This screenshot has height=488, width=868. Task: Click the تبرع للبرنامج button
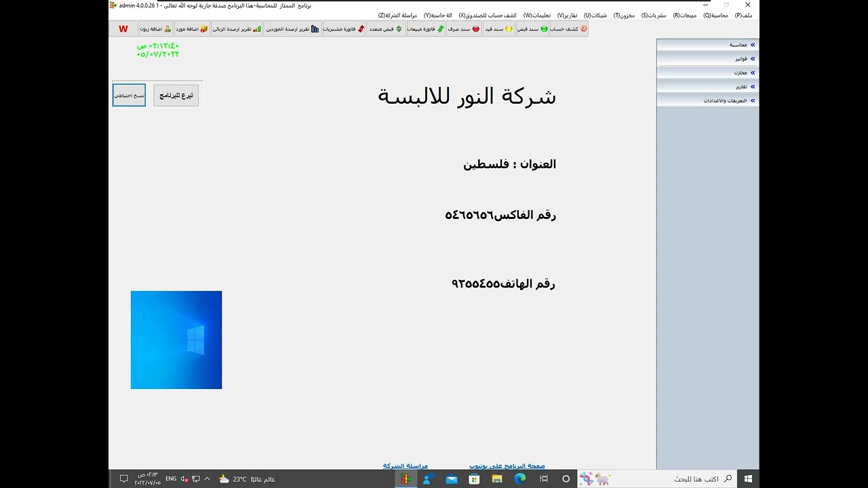(x=176, y=96)
